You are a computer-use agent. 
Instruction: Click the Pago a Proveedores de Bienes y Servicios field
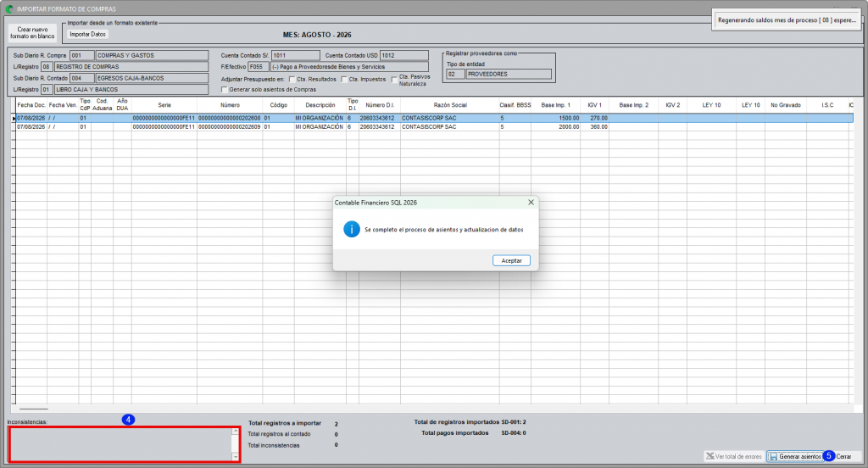(349, 66)
